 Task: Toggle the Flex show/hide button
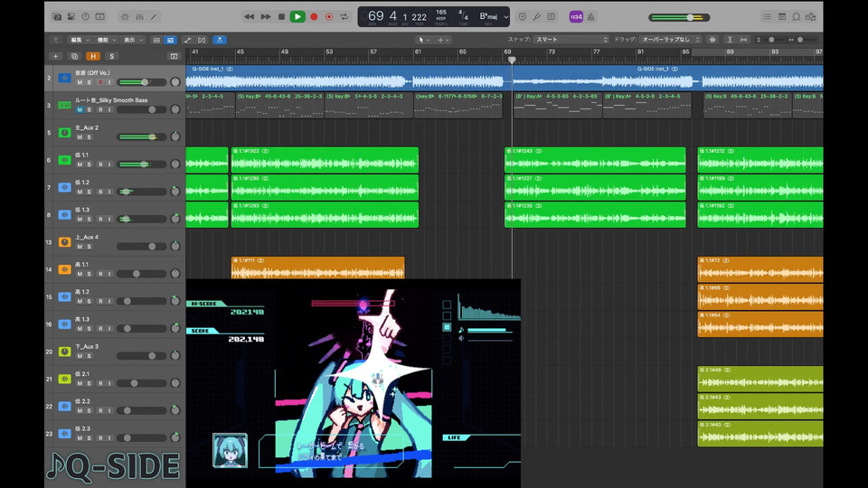tap(202, 40)
